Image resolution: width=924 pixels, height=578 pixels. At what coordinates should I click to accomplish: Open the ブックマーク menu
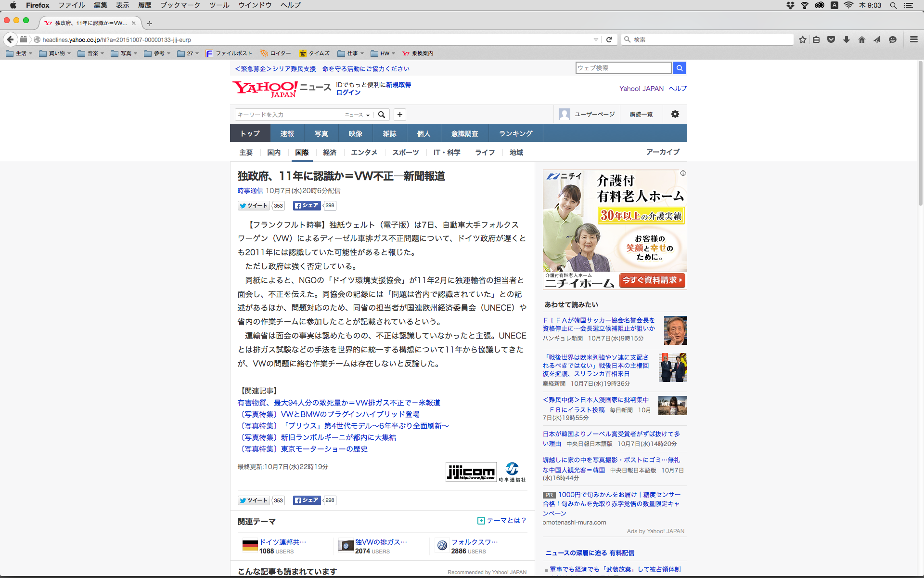[180, 5]
